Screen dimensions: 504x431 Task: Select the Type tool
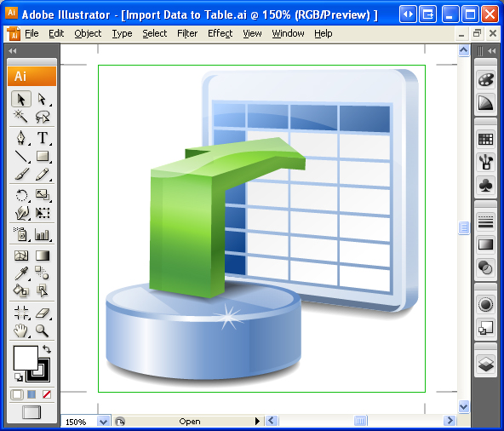click(x=43, y=138)
